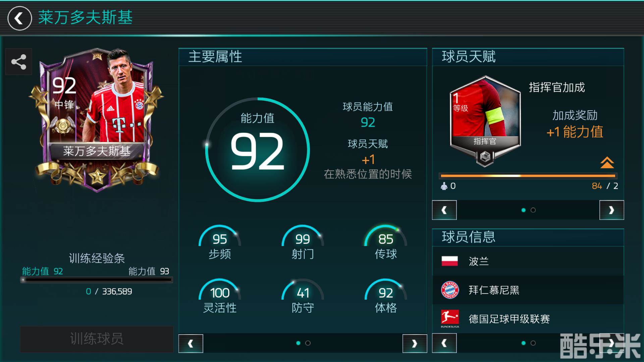
Task: Tap the training experience progress bar
Action: tap(97, 280)
